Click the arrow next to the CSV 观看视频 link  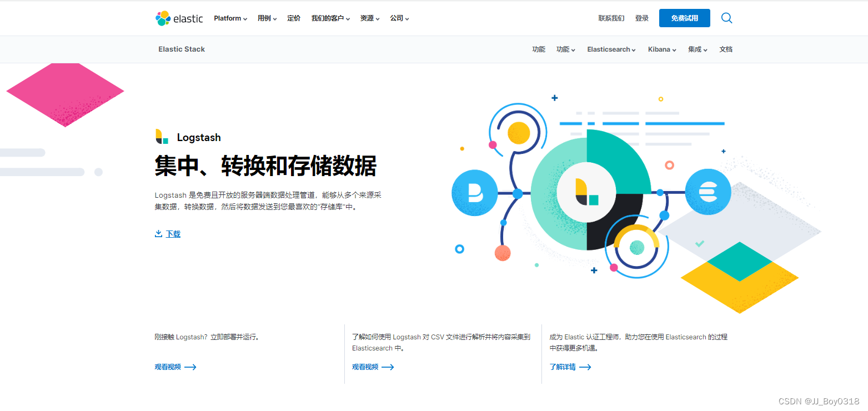[388, 367]
